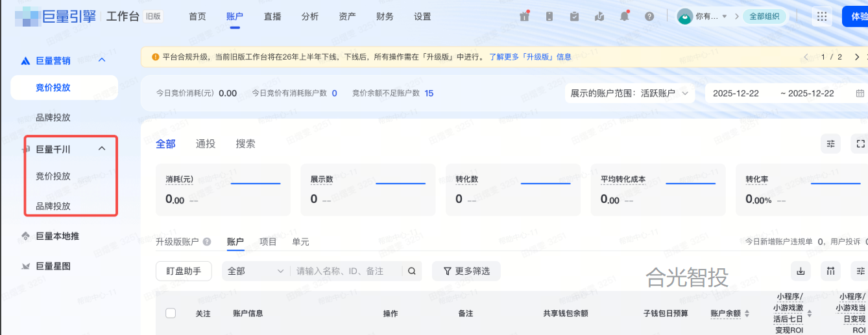The width and height of the screenshot is (868, 335).
Task: Toggle fullscreen view of metrics panel
Action: 860,143
